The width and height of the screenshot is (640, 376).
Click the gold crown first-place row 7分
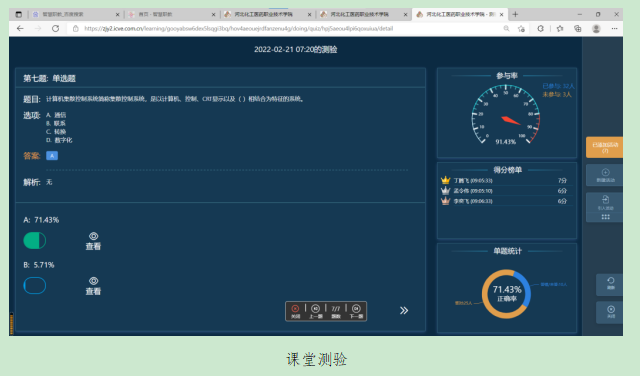(506, 180)
